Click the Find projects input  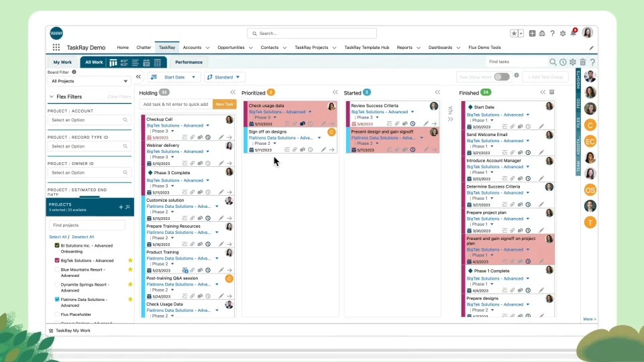[x=87, y=225]
